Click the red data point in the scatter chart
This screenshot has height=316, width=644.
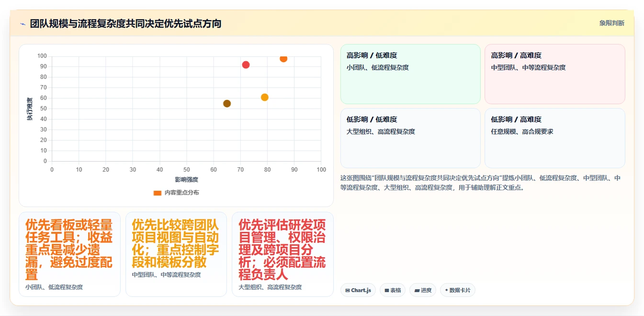coord(246,65)
